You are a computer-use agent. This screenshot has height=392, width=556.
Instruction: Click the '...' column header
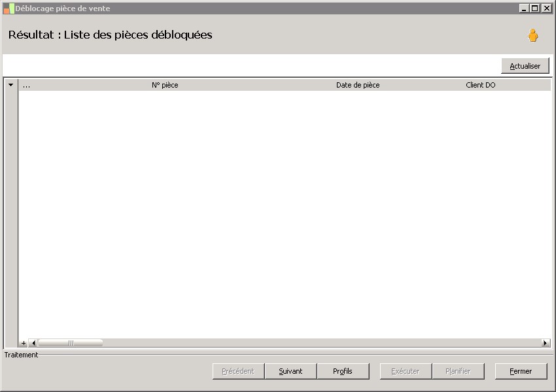(x=27, y=85)
